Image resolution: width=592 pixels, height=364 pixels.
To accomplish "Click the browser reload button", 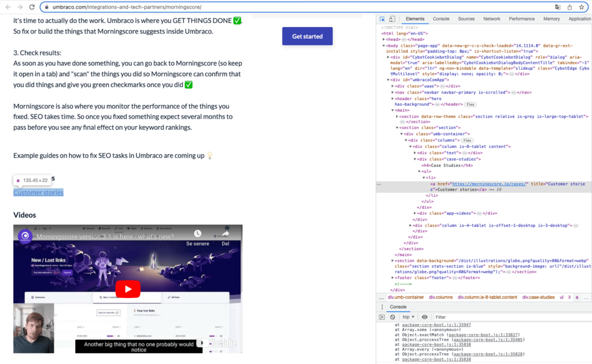I will pos(31,7).
